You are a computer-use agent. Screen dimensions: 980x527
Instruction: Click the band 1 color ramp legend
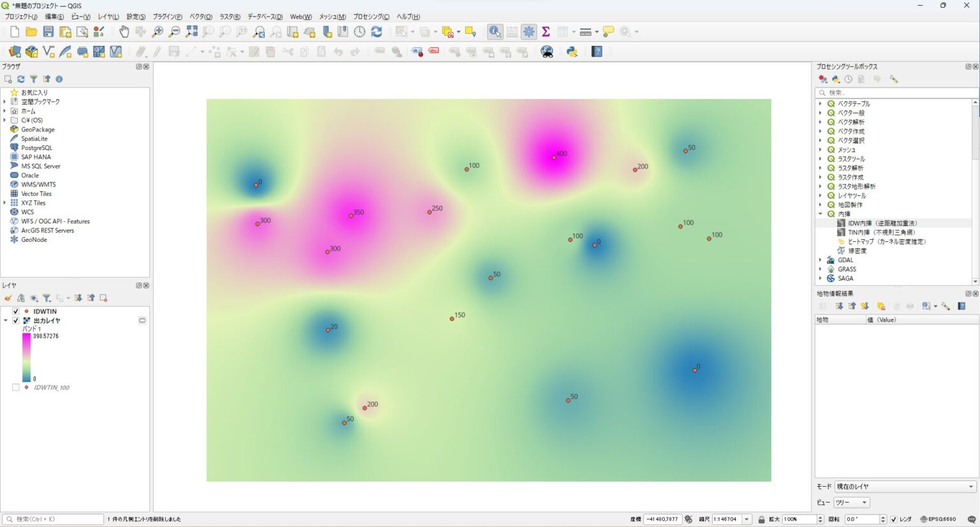pyautogui.click(x=26, y=357)
